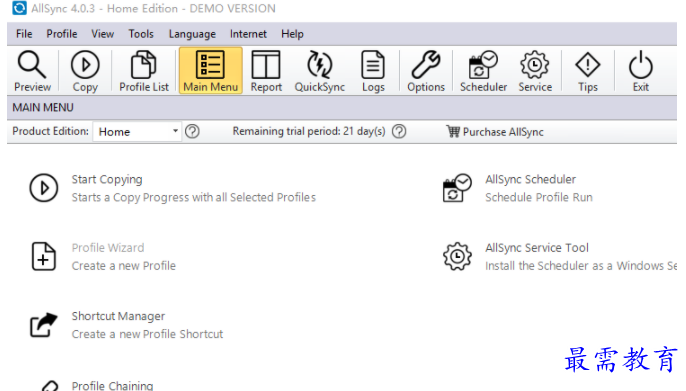Click the Start Copying title link
Screen dimensions: 686x391
(x=107, y=180)
